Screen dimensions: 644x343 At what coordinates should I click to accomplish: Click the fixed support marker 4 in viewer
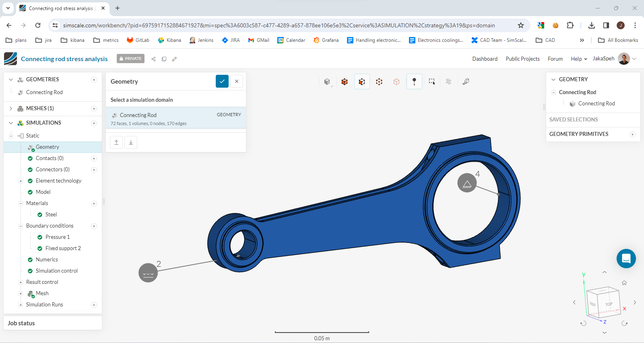coord(467,183)
